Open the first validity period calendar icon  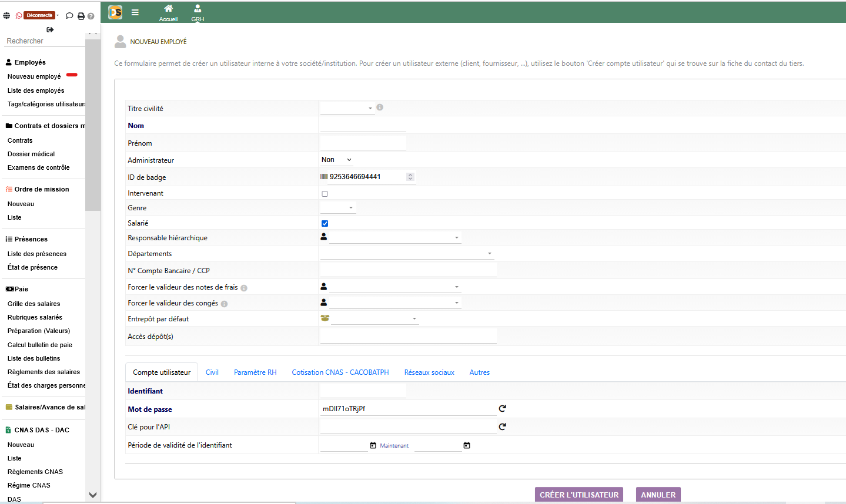pos(373,446)
